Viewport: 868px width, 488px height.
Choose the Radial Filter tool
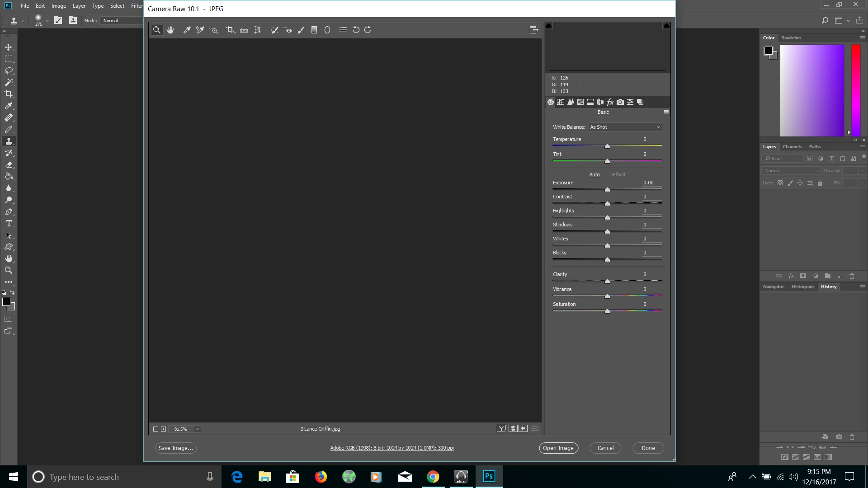pyautogui.click(x=327, y=30)
